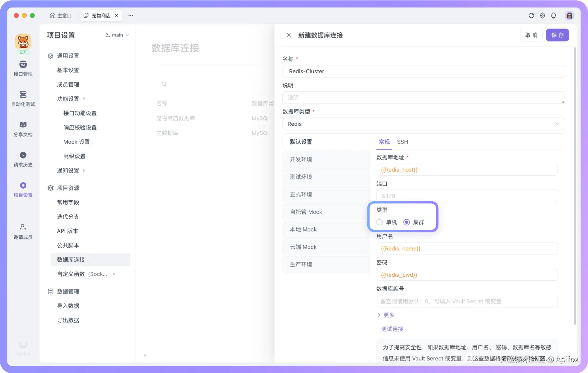This screenshot has width=588, height=373.
Task: Click the sync refresh icon
Action: pos(531,16)
